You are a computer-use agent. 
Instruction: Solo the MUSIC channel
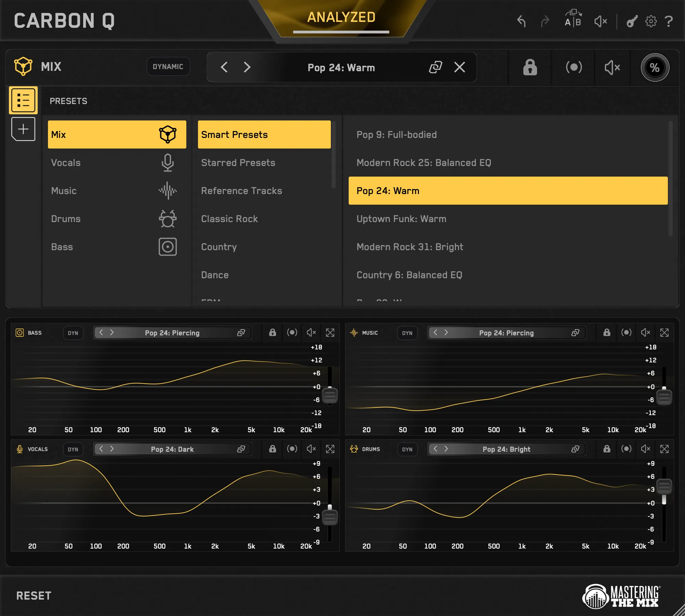(x=626, y=332)
